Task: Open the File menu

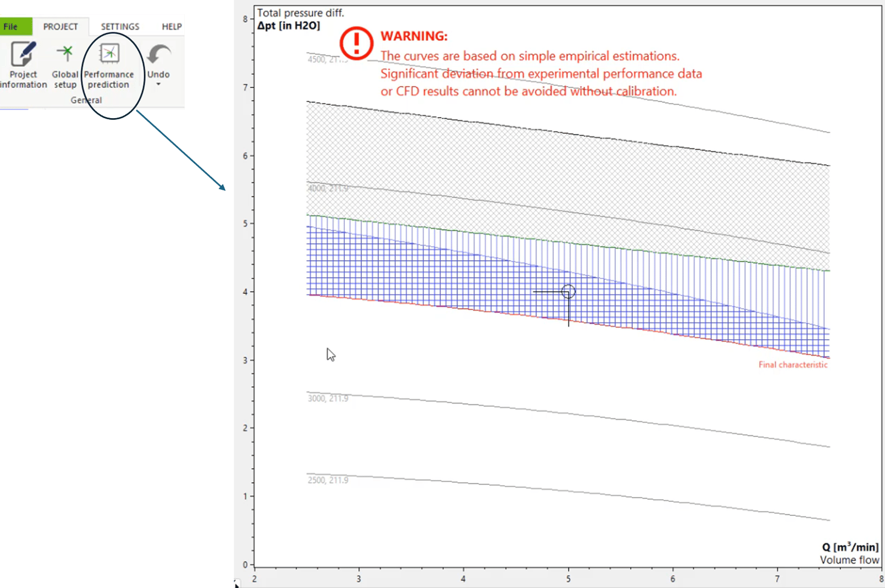Action: (x=10, y=26)
